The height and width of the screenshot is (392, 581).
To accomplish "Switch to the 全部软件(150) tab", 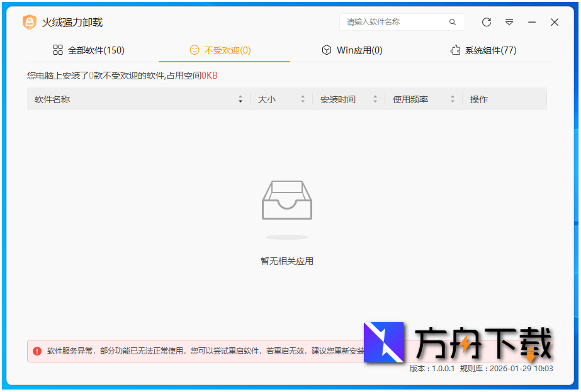I will point(96,50).
